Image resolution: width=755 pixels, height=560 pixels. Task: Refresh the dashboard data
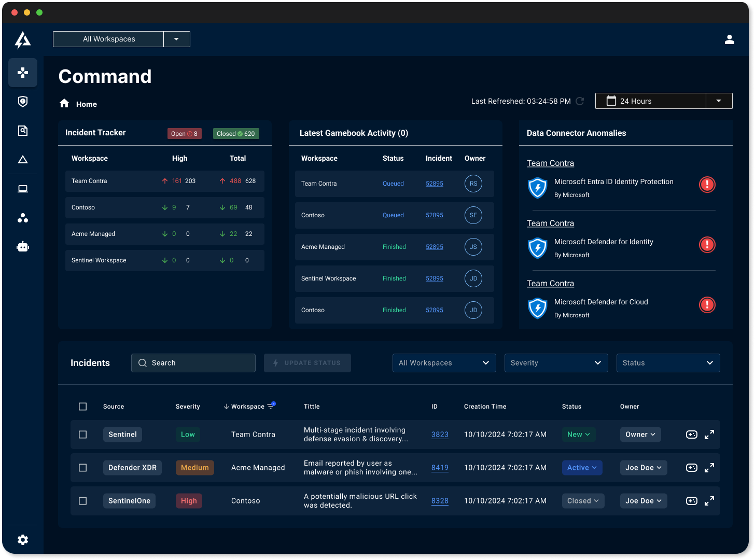pyautogui.click(x=580, y=101)
